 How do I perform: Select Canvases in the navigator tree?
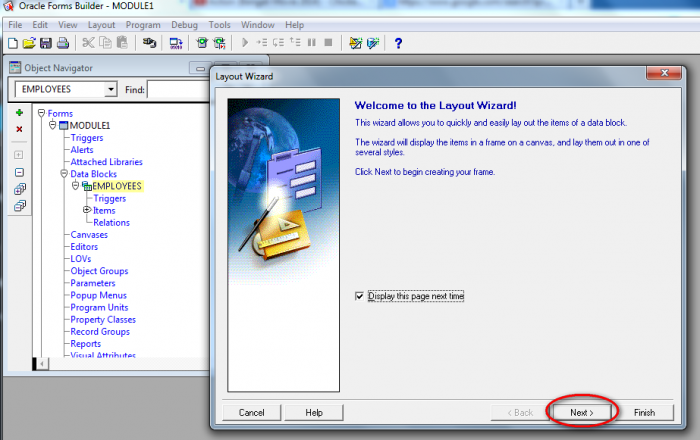click(x=89, y=235)
